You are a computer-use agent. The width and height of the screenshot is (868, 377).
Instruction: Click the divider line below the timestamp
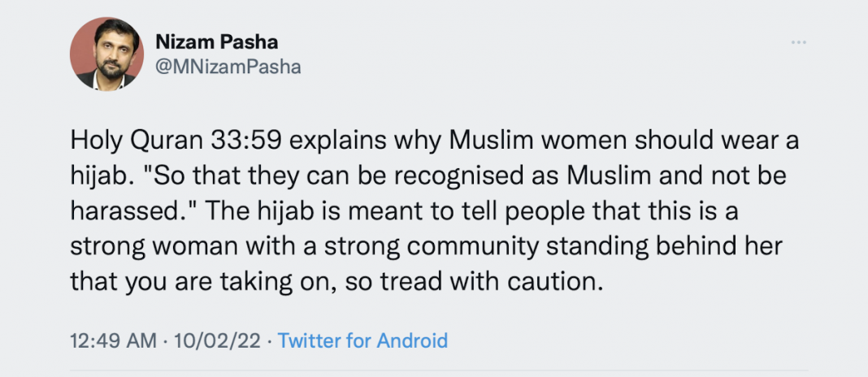pos(434,371)
